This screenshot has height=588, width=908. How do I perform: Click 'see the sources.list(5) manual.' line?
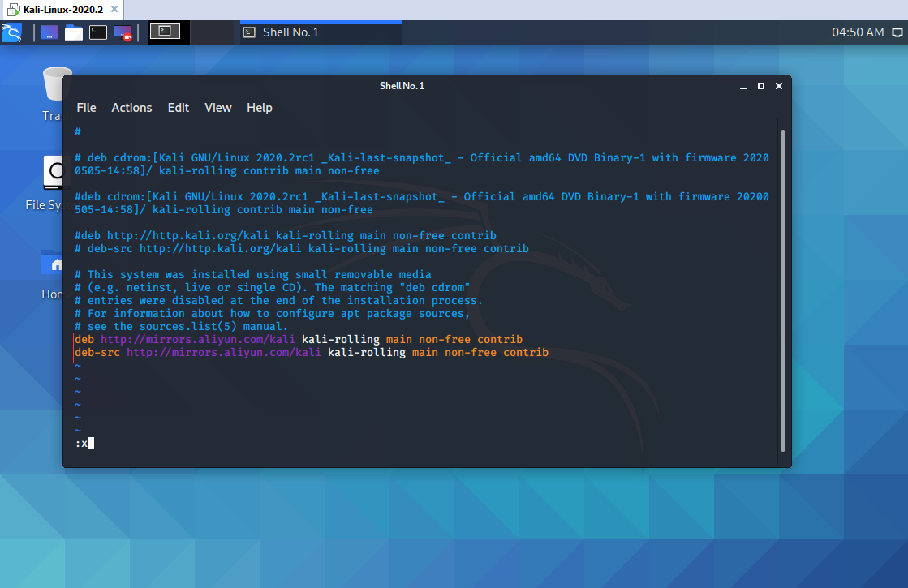pos(181,326)
